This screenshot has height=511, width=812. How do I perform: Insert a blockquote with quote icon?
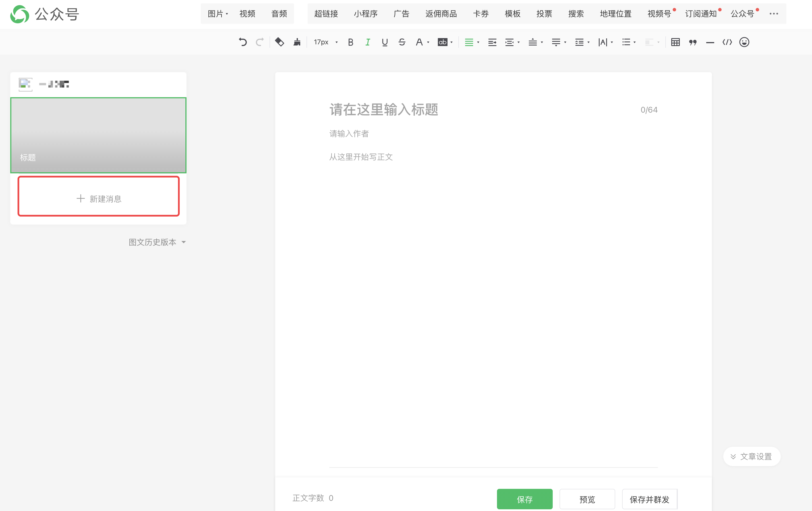click(x=693, y=42)
